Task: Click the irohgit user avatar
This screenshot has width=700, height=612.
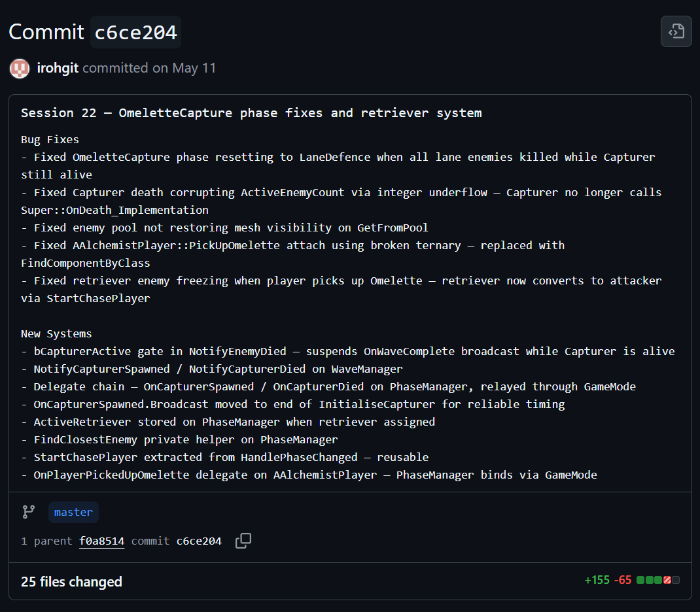Action: pyautogui.click(x=20, y=68)
